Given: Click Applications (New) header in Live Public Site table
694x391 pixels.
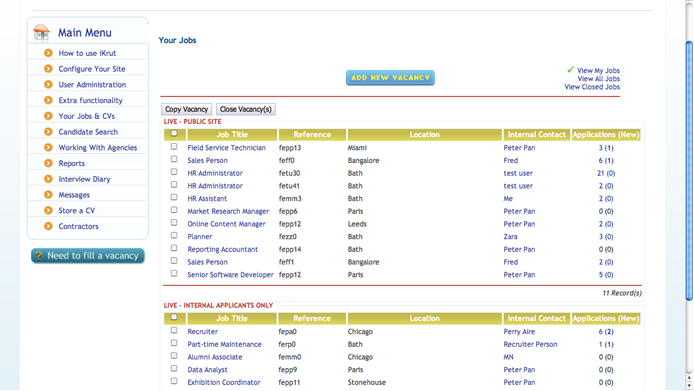Looking at the screenshot, I should (x=606, y=135).
